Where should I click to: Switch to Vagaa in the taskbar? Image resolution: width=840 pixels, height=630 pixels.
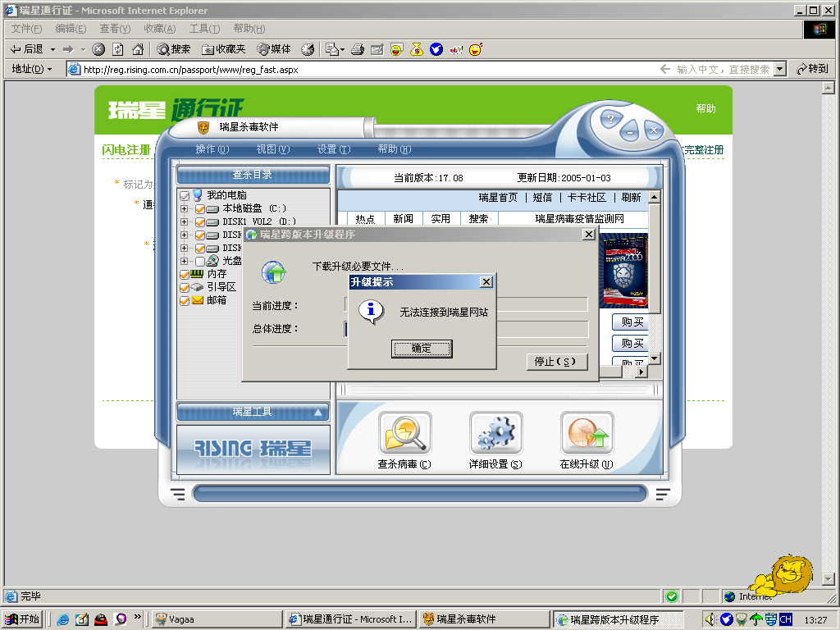(217, 619)
